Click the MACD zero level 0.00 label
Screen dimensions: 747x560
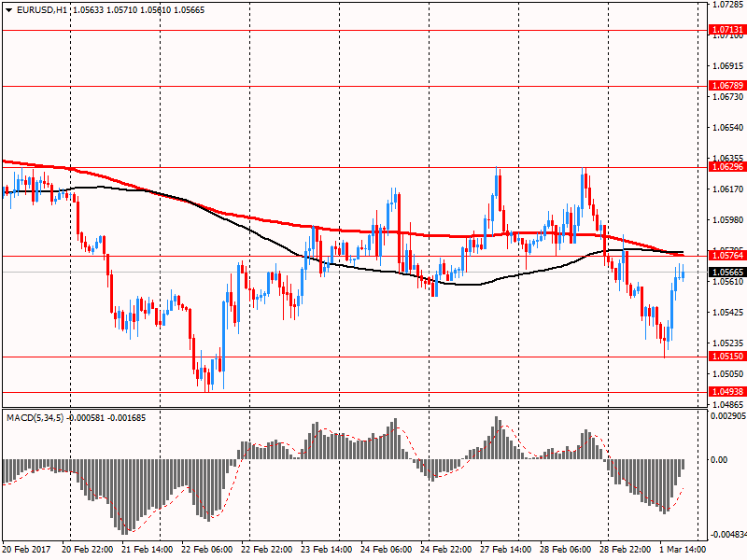click(719, 459)
